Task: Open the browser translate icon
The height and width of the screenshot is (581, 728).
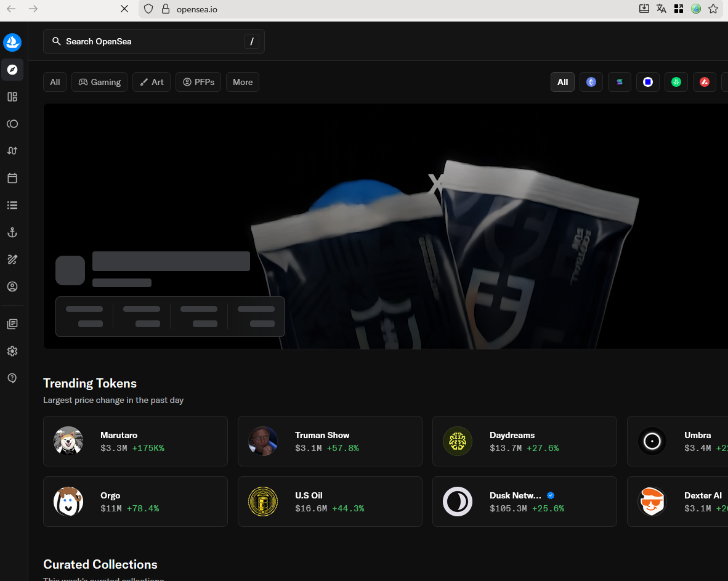Action: point(661,9)
